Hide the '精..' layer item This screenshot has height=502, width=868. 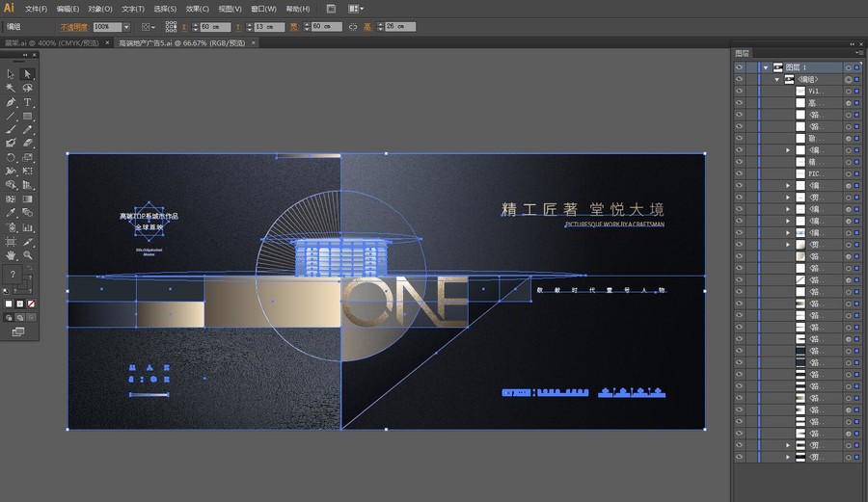click(x=739, y=162)
